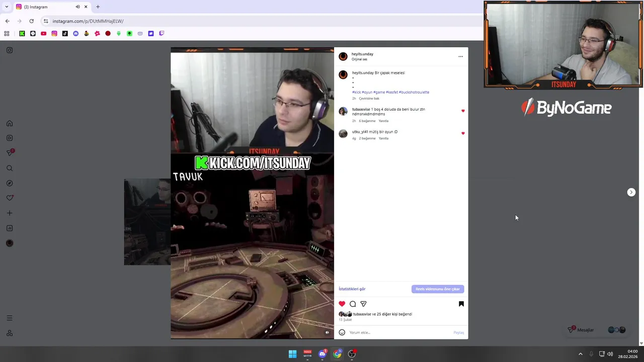Open site information icon in the address bar
Image resolution: width=644 pixels, height=362 pixels.
tap(46, 21)
